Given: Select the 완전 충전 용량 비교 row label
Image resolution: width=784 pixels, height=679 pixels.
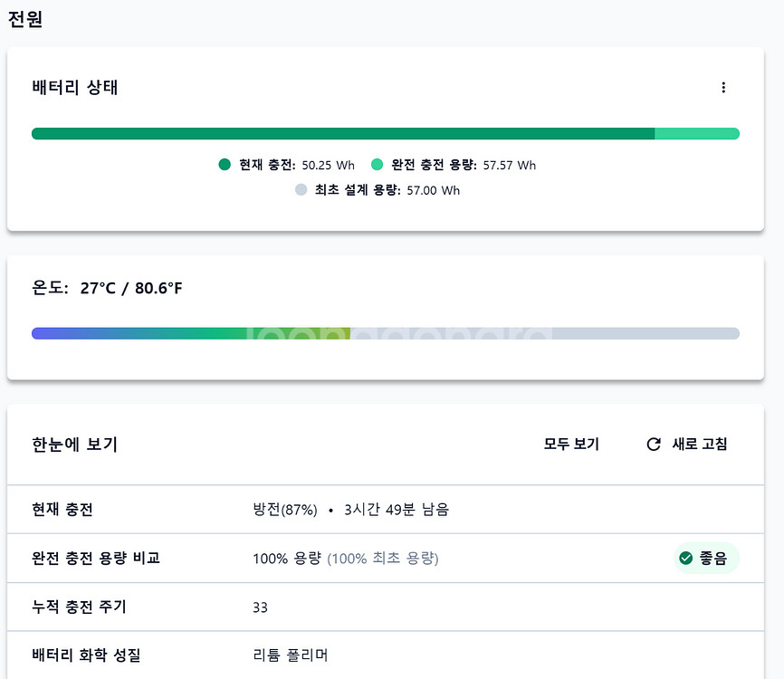Looking at the screenshot, I should pos(96,559).
